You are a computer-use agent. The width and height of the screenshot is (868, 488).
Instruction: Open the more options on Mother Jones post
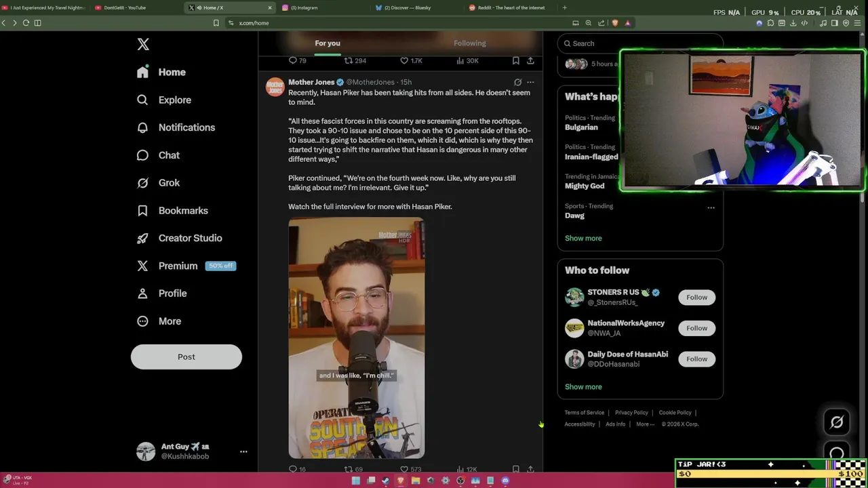point(530,82)
